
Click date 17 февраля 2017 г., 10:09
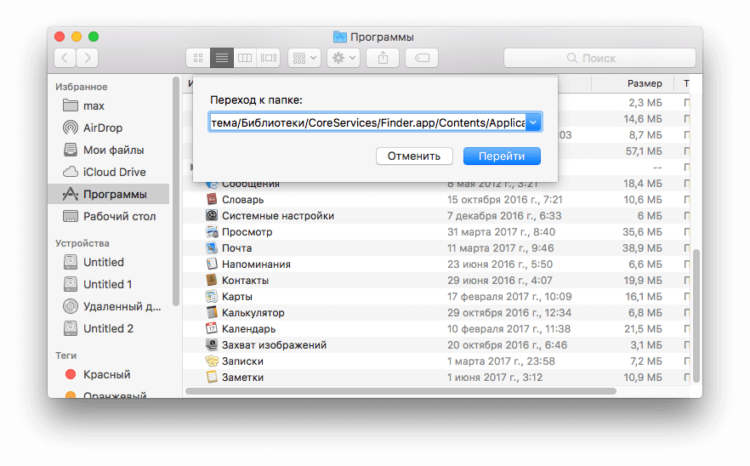click(509, 296)
